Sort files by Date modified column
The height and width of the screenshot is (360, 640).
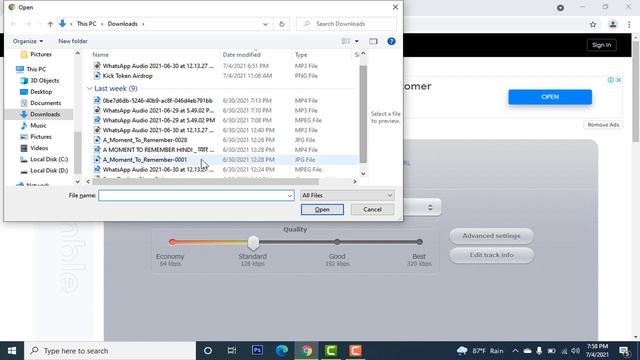[x=241, y=55]
